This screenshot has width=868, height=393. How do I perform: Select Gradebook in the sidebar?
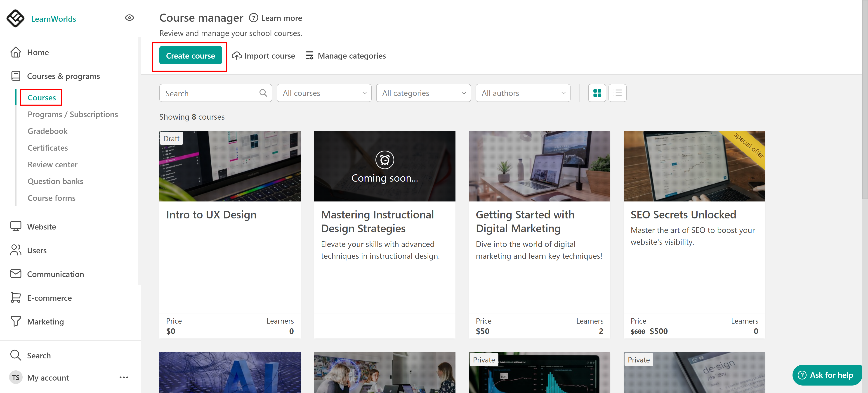coord(47,131)
